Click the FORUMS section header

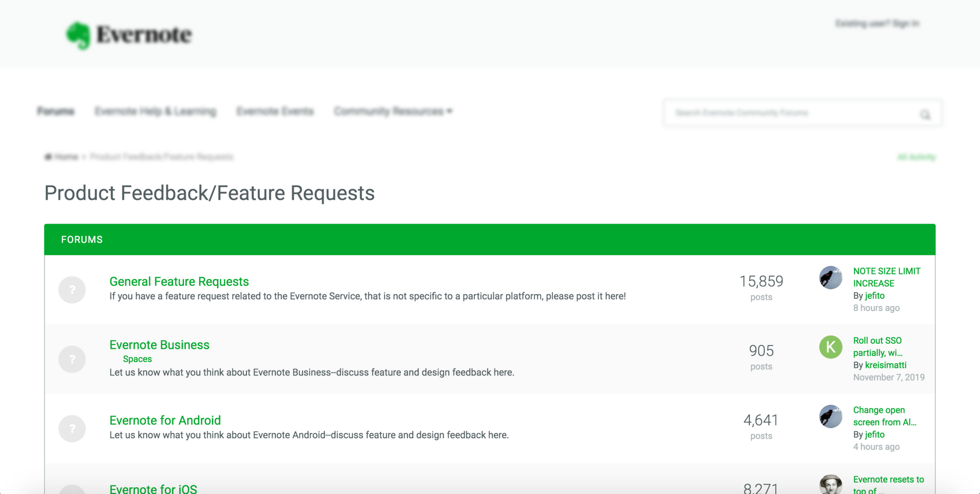(x=490, y=240)
